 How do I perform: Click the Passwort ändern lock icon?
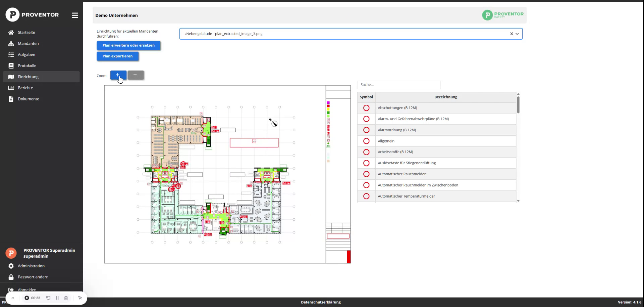click(11, 277)
